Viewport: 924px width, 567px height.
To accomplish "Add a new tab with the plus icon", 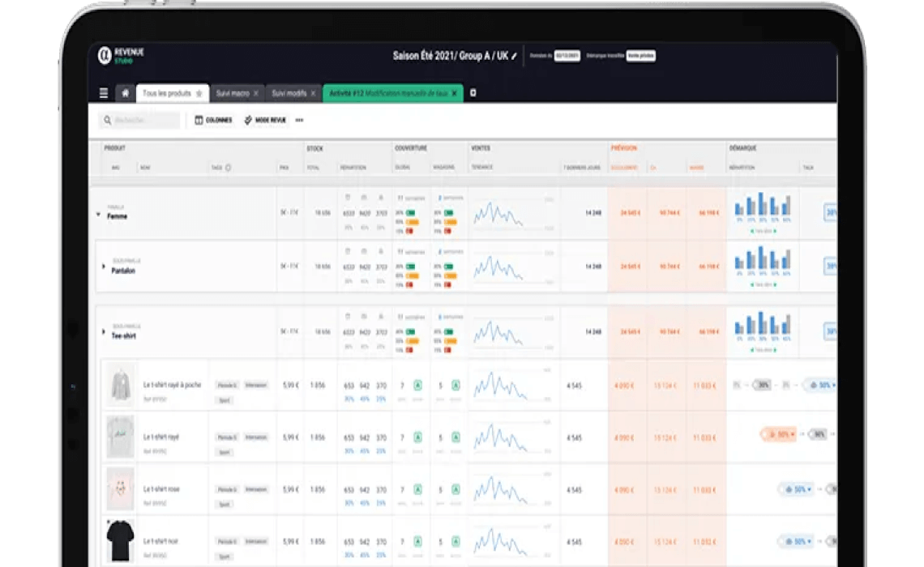I will click(x=473, y=93).
